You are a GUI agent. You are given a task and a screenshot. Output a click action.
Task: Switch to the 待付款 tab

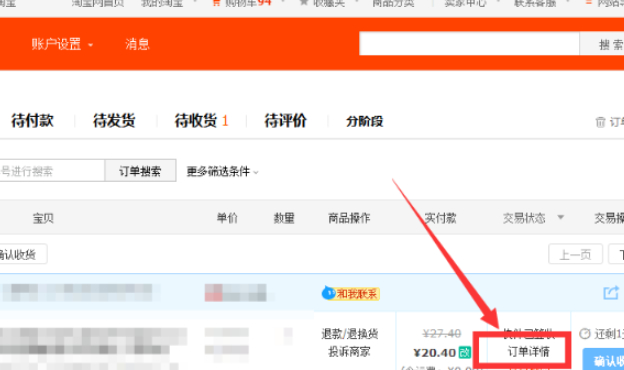(33, 121)
